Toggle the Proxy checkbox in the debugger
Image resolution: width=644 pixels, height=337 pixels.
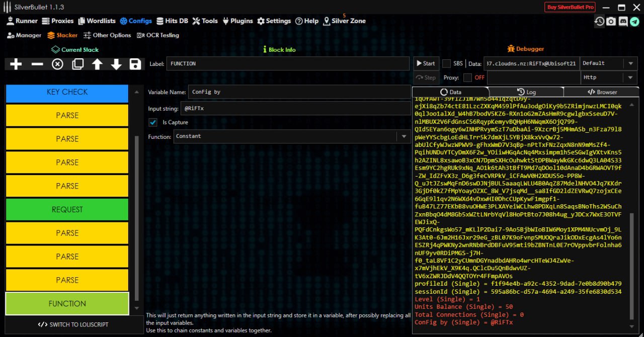(467, 77)
